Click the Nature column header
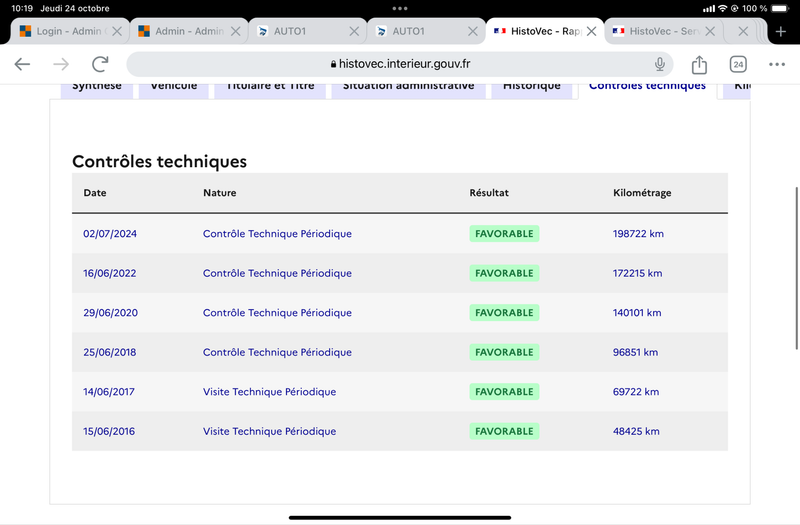Viewport: 800px width, 525px height. 219,193
